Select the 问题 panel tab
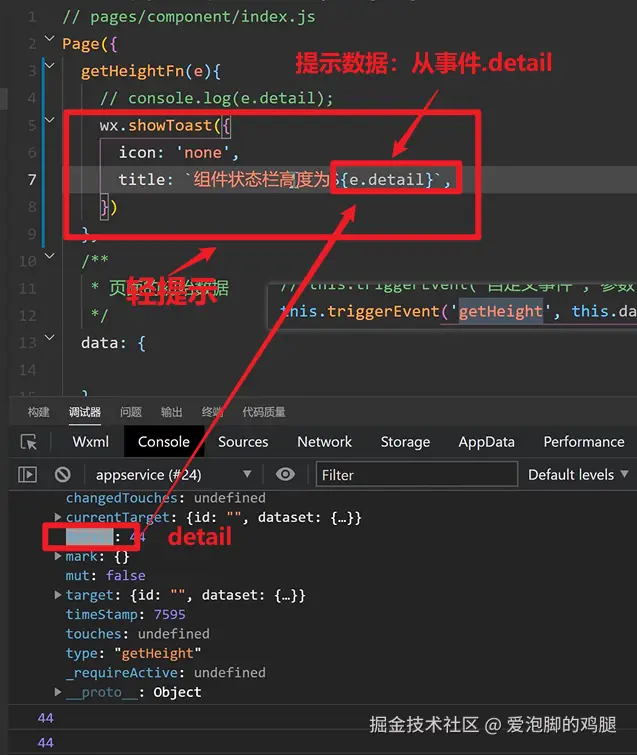The height and width of the screenshot is (755, 637). (130, 412)
